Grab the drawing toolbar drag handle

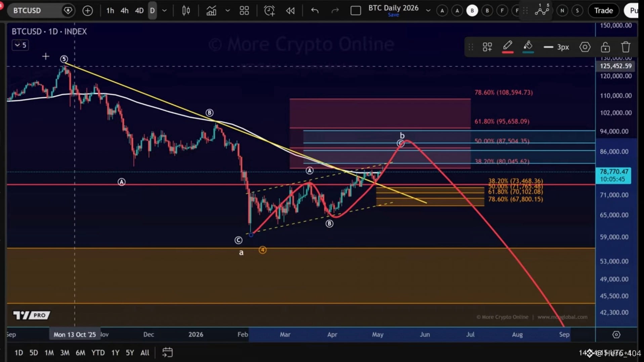click(x=471, y=47)
